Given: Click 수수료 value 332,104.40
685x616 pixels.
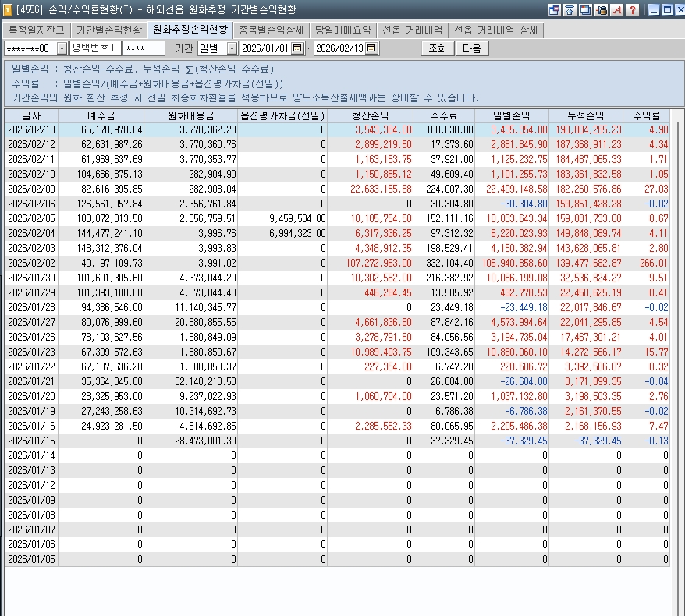Looking at the screenshot, I should 449,264.
